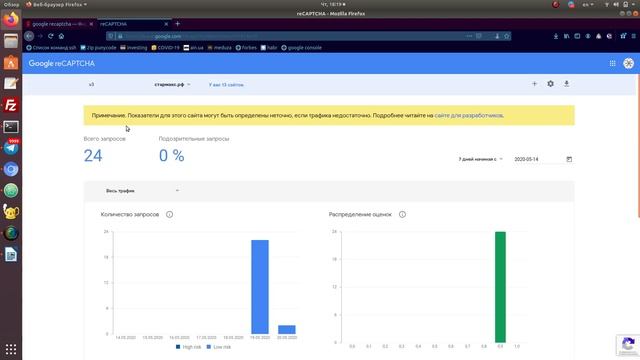Open Firefox downloads panel

[556, 36]
